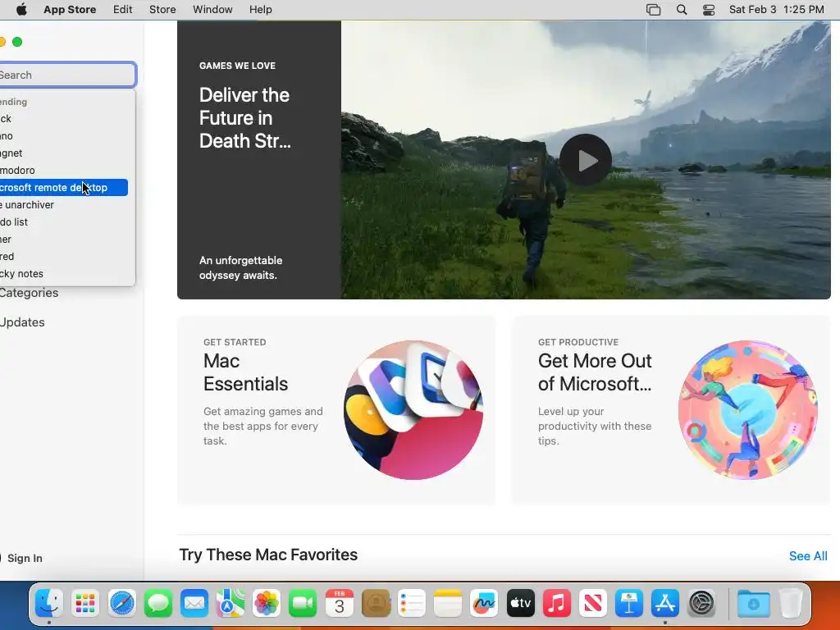Open the Help menu
The height and width of the screenshot is (630, 840).
click(260, 10)
